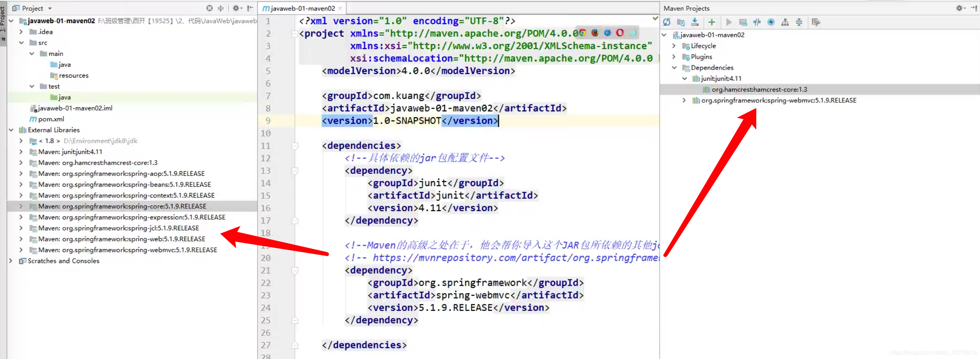Viewport: 980px width, 359px height.
Task: Select Maven: junit:junit:4.11 library
Action: click(x=66, y=152)
